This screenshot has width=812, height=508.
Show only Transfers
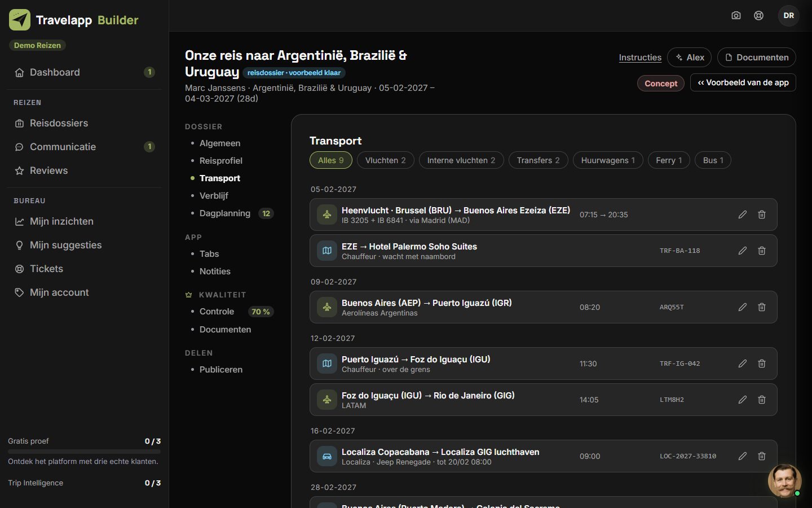coord(539,160)
